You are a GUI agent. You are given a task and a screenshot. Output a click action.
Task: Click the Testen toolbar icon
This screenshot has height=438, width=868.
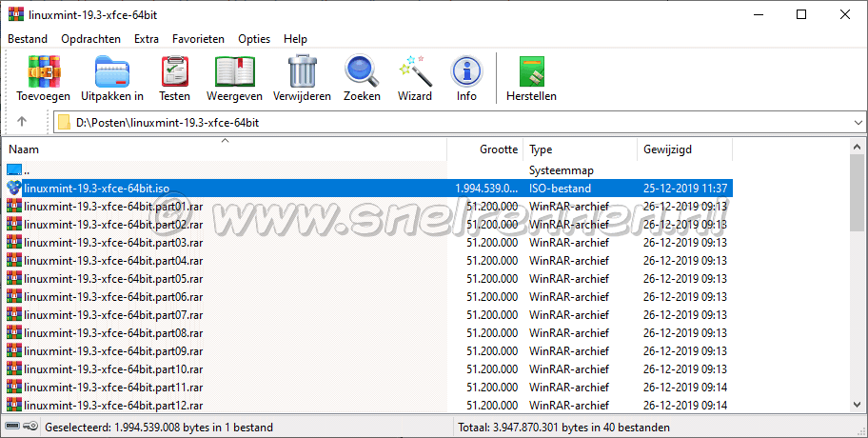[175, 71]
